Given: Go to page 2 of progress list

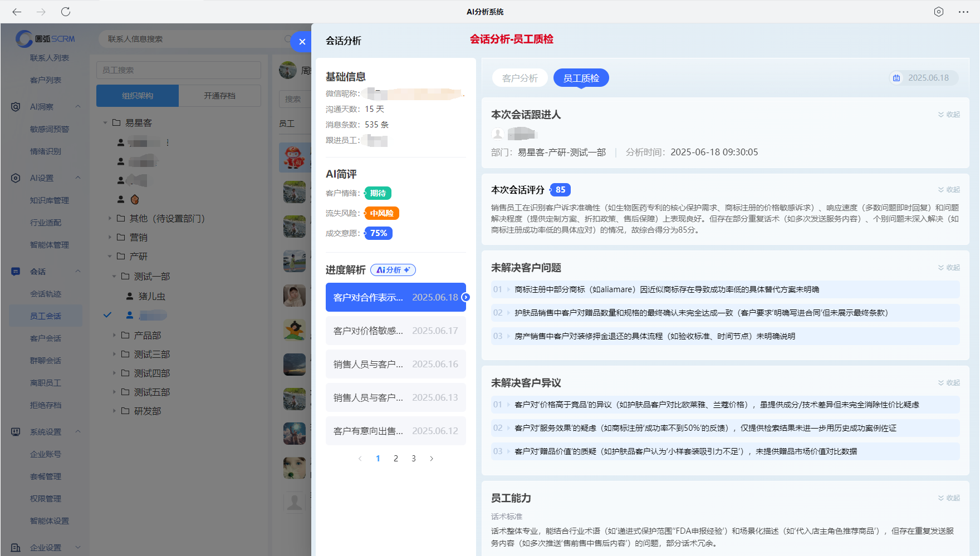Looking at the screenshot, I should (x=396, y=459).
